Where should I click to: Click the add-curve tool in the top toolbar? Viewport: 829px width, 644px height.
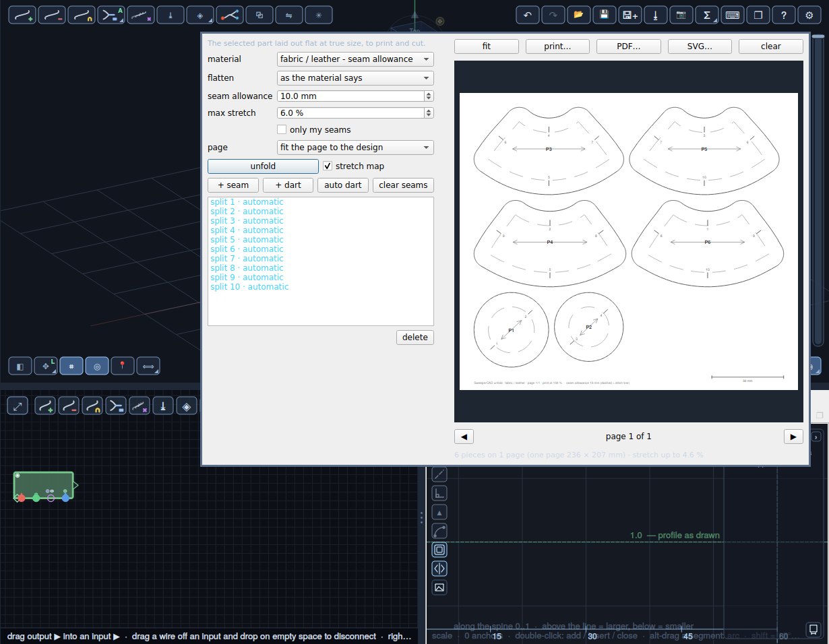(22, 15)
